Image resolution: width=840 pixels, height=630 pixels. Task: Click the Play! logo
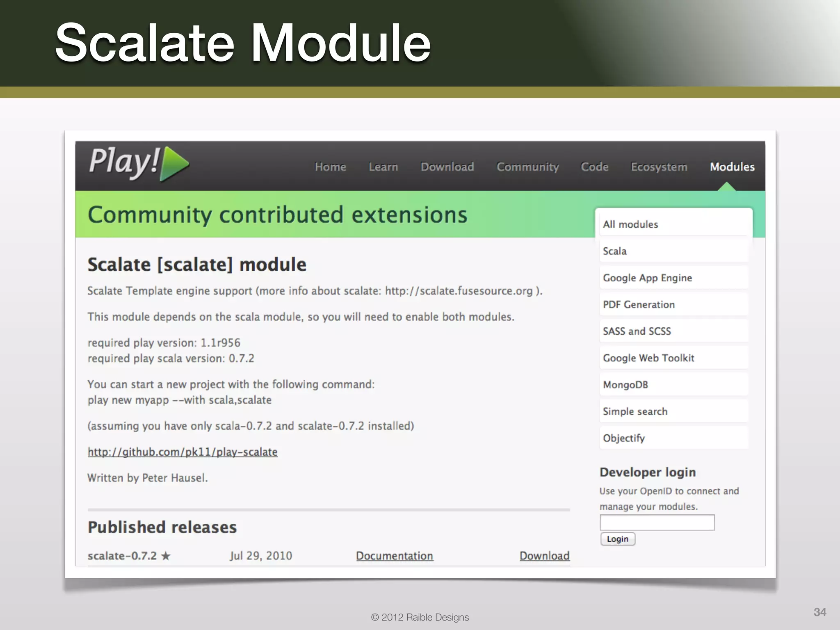(139, 163)
